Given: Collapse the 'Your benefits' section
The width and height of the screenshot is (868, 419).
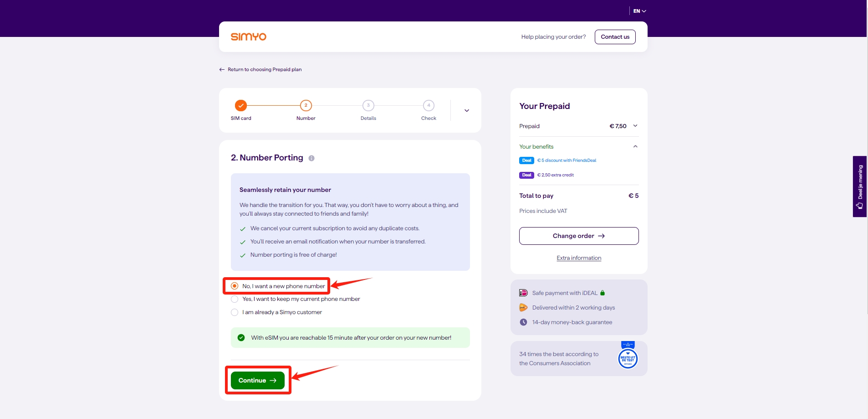Looking at the screenshot, I should tap(635, 146).
